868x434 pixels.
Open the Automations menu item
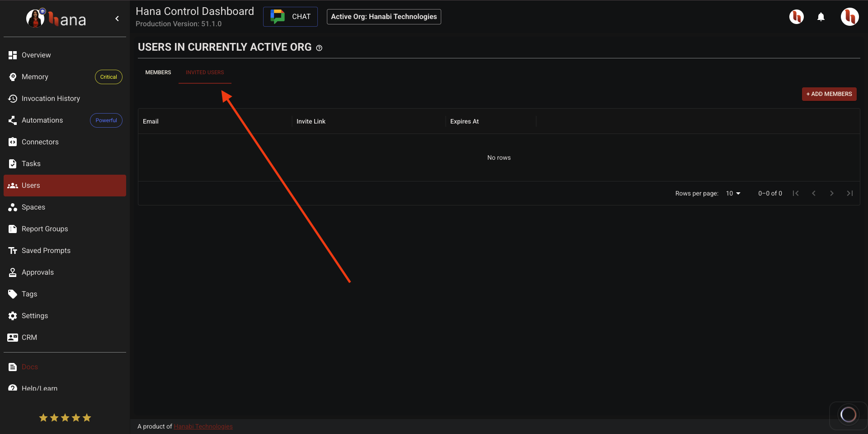tap(65, 120)
